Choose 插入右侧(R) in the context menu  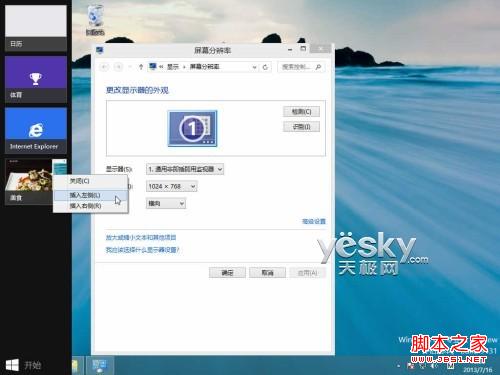tap(90, 206)
